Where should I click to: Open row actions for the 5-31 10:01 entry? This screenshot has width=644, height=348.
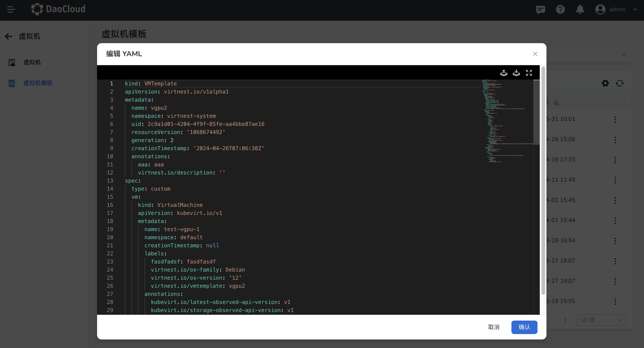(615, 119)
